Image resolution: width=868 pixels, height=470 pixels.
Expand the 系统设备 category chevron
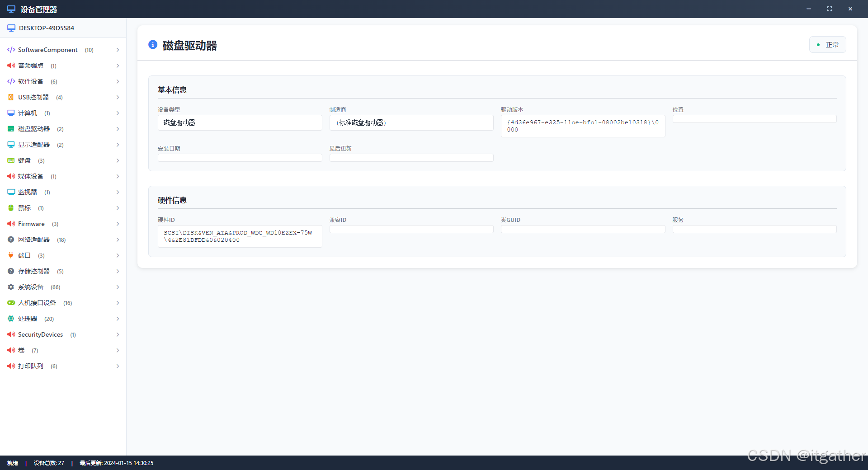(x=118, y=287)
